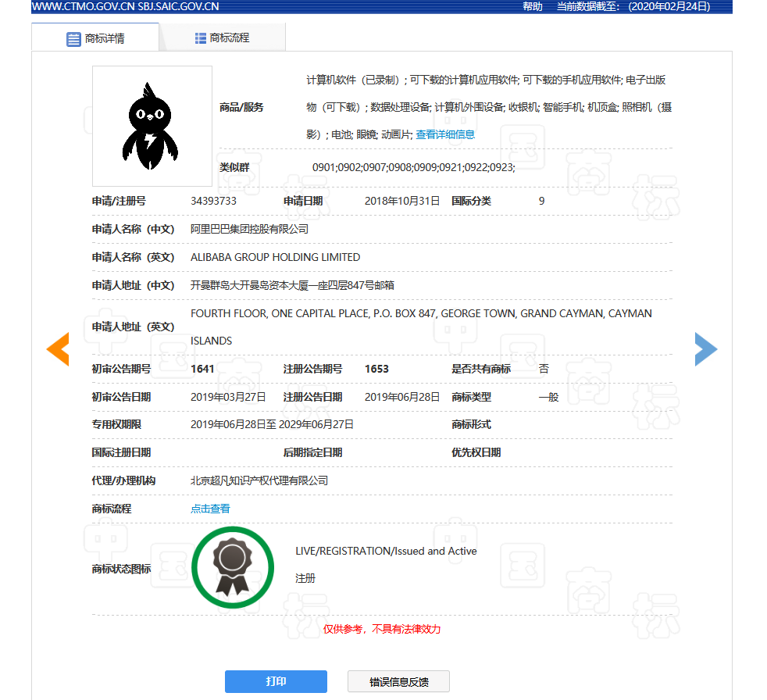Viewport: 767px width, 700px height.
Task: Click the 错误信息反馈 feedback button
Action: tap(398, 681)
